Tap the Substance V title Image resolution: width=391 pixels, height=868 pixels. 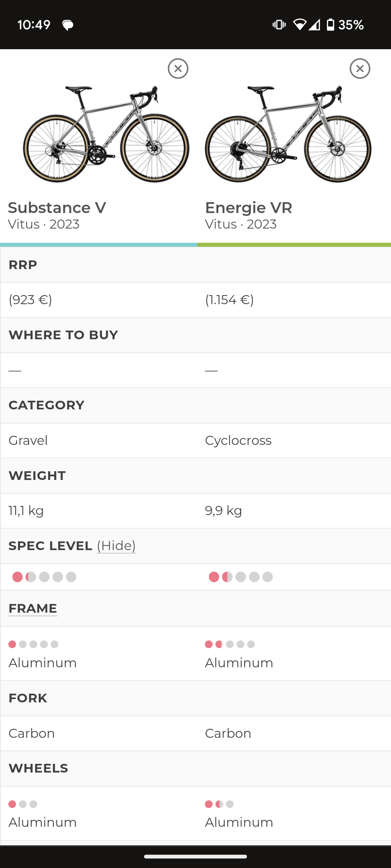57,208
